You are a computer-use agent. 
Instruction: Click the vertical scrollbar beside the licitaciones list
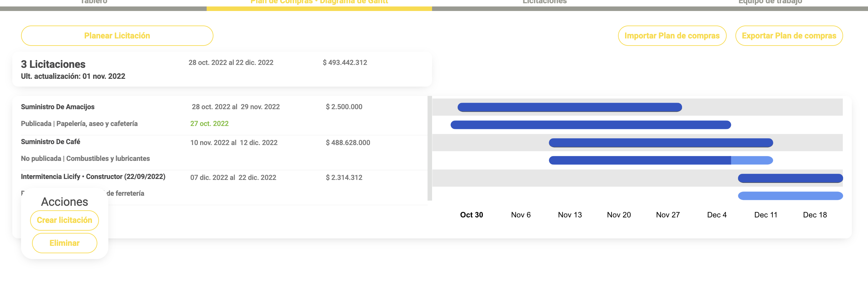click(429, 148)
